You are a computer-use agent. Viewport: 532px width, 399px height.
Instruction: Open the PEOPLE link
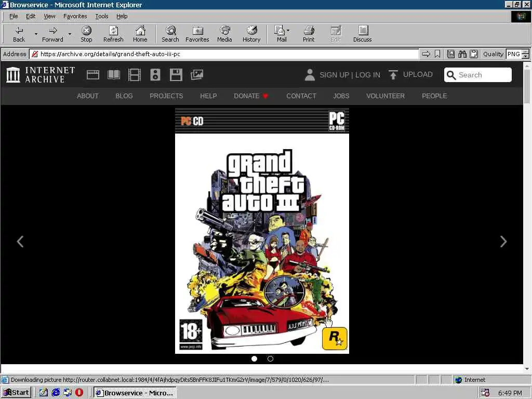tap(434, 96)
